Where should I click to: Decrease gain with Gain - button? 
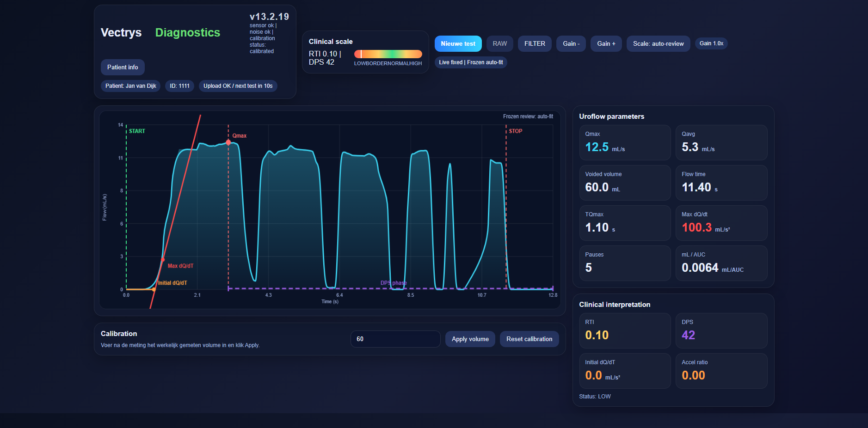click(x=571, y=43)
